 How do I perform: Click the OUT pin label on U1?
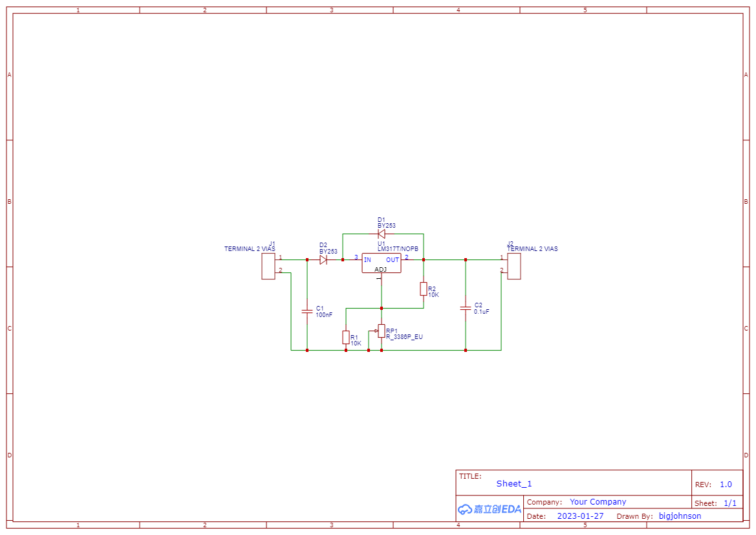[x=393, y=260]
